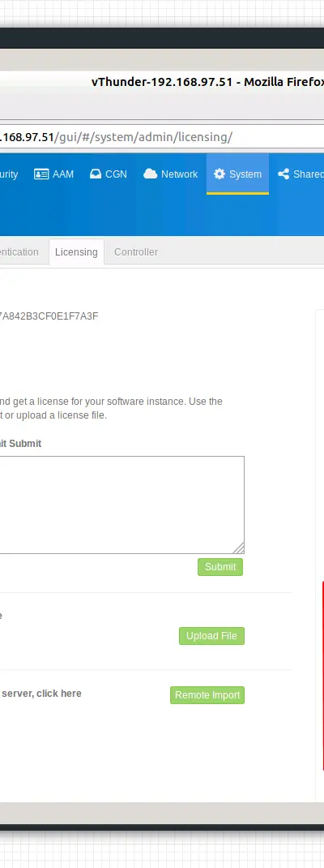Switch to the Licensing tab
This screenshot has height=868, width=324.
[76, 251]
